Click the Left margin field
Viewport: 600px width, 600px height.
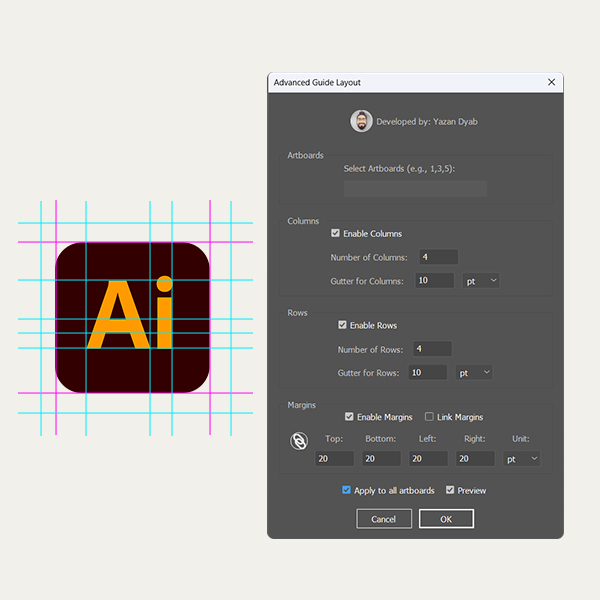(428, 459)
